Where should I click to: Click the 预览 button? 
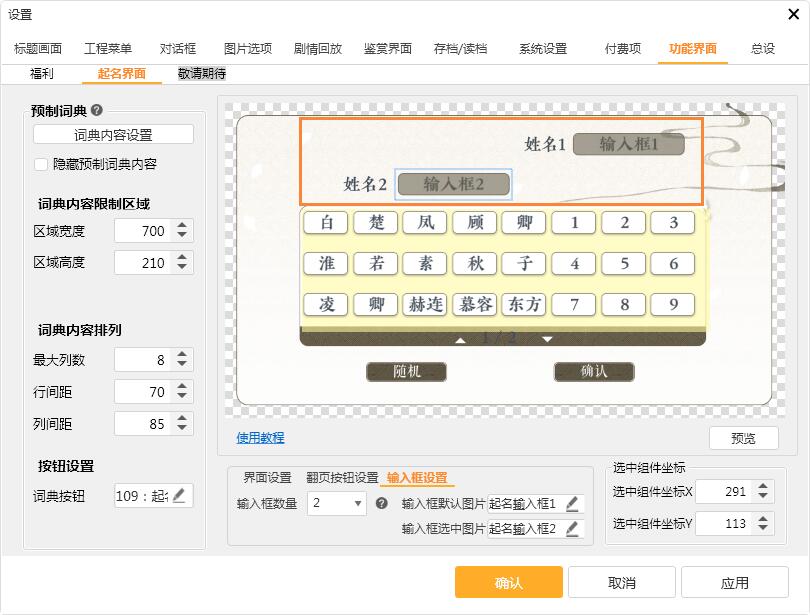pyautogui.click(x=743, y=438)
